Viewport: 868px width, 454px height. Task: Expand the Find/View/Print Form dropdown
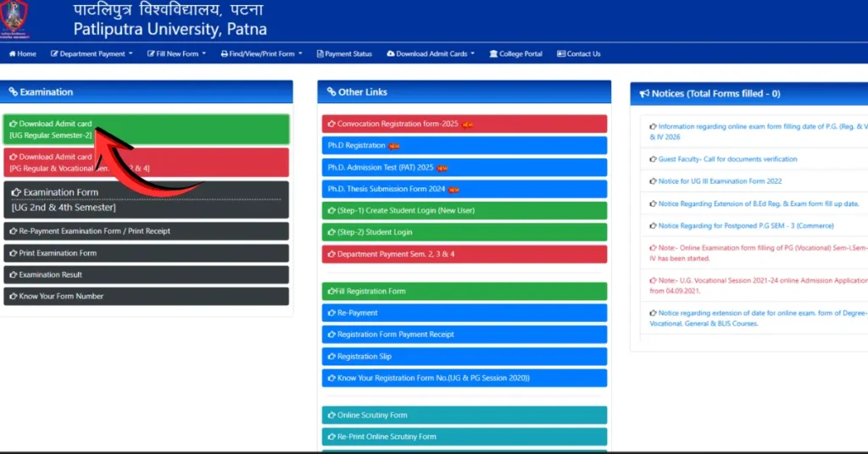(x=261, y=53)
